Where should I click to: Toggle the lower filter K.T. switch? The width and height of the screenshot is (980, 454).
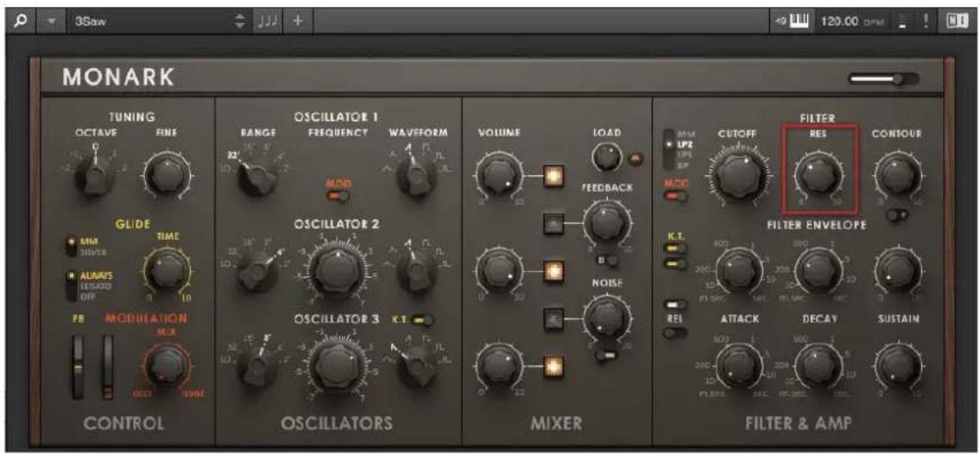[677, 263]
